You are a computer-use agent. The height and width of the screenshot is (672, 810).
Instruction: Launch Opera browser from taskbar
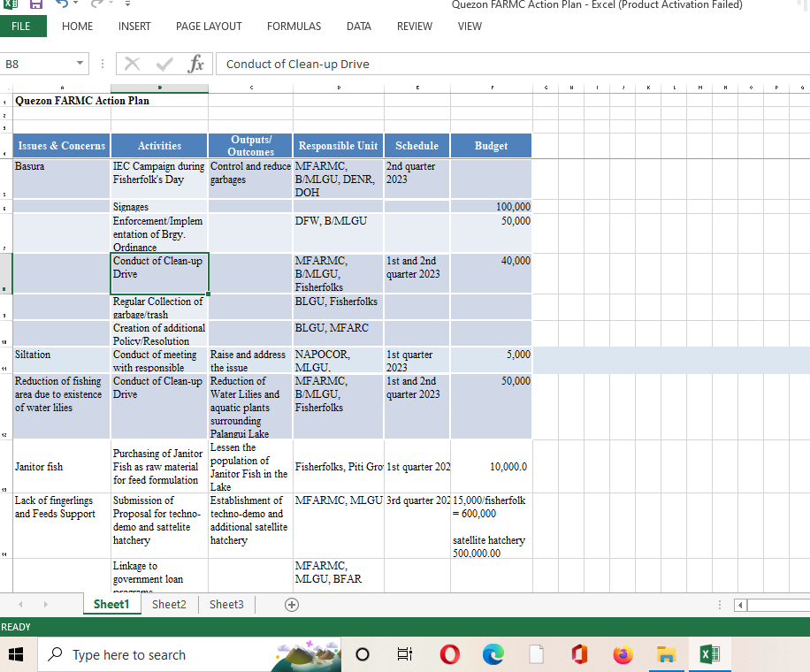449,654
